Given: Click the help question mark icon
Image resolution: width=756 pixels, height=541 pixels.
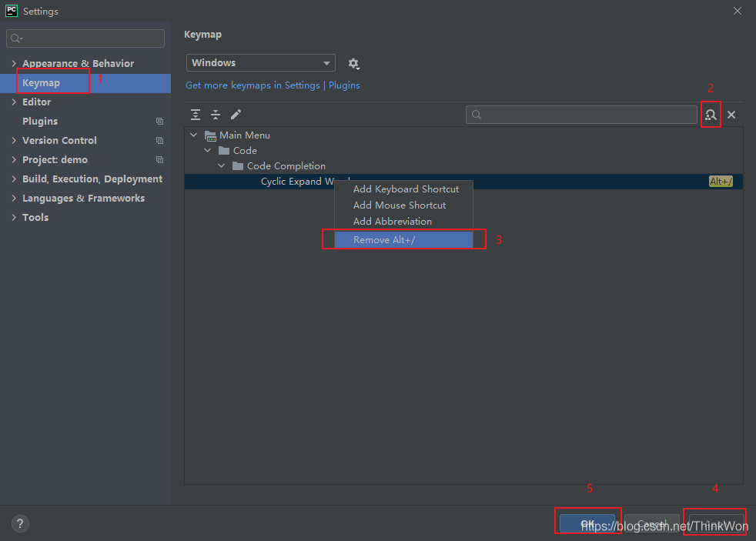Looking at the screenshot, I should (21, 524).
